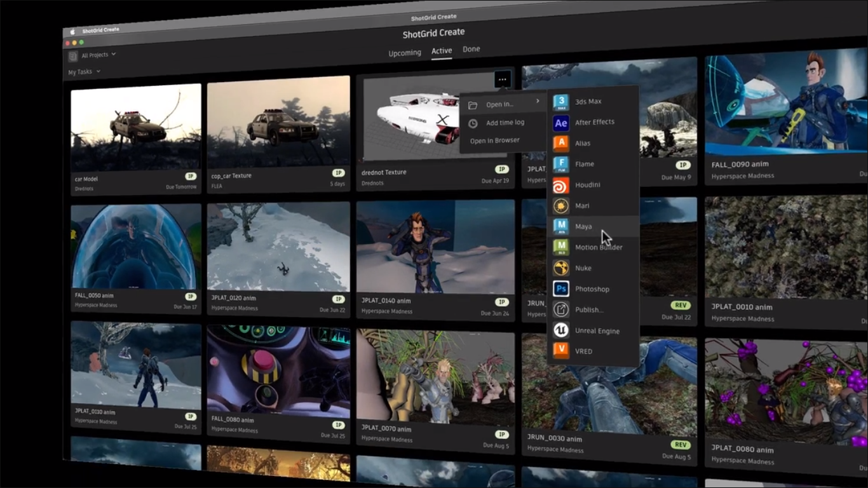Click the folder icon beside Open in
This screenshot has height=488, width=868.
[473, 105]
